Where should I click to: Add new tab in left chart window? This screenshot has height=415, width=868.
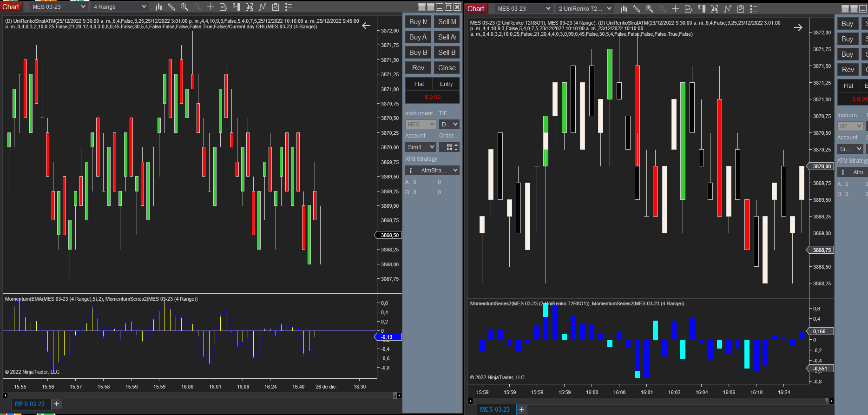point(57,404)
